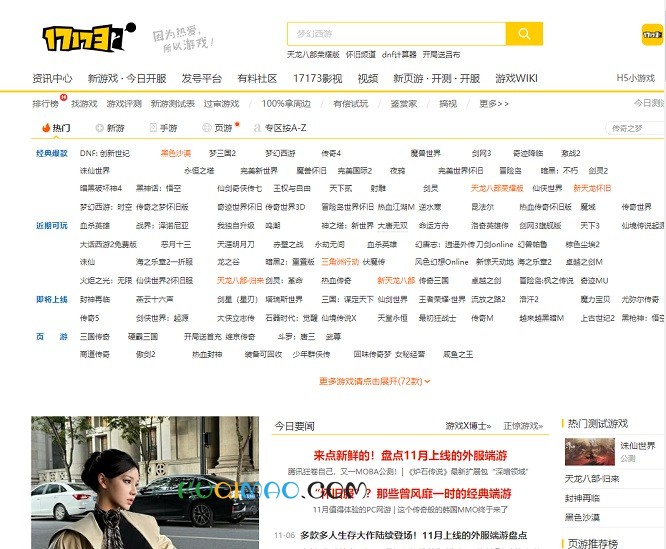Open 排行榜 in sub navigation

point(45,104)
